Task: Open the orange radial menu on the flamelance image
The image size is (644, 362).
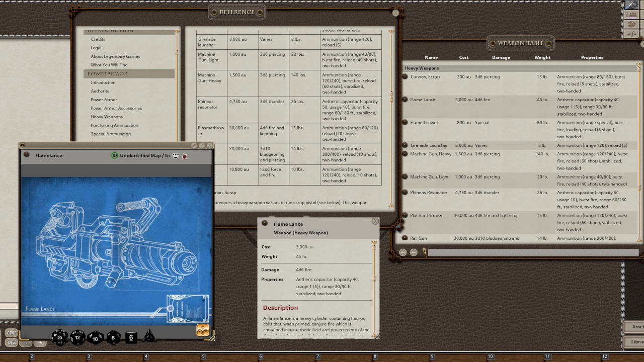Action: [x=203, y=330]
